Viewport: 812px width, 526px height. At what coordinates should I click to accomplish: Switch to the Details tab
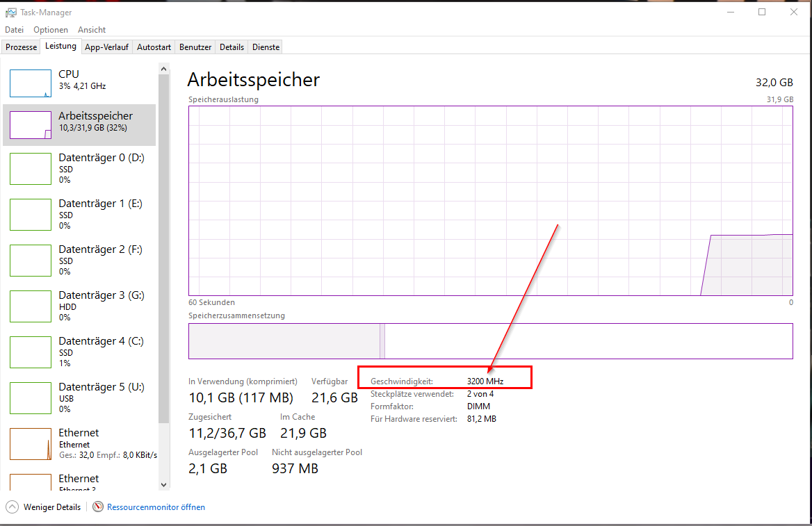[x=232, y=47]
